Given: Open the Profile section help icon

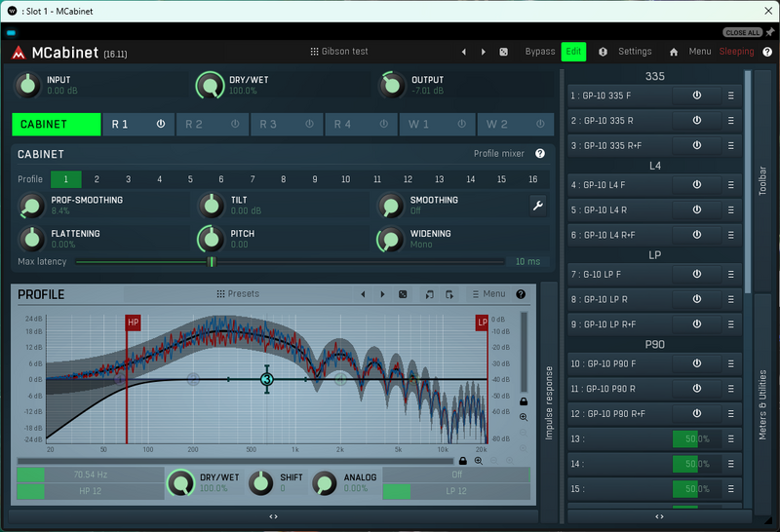Looking at the screenshot, I should point(521,294).
